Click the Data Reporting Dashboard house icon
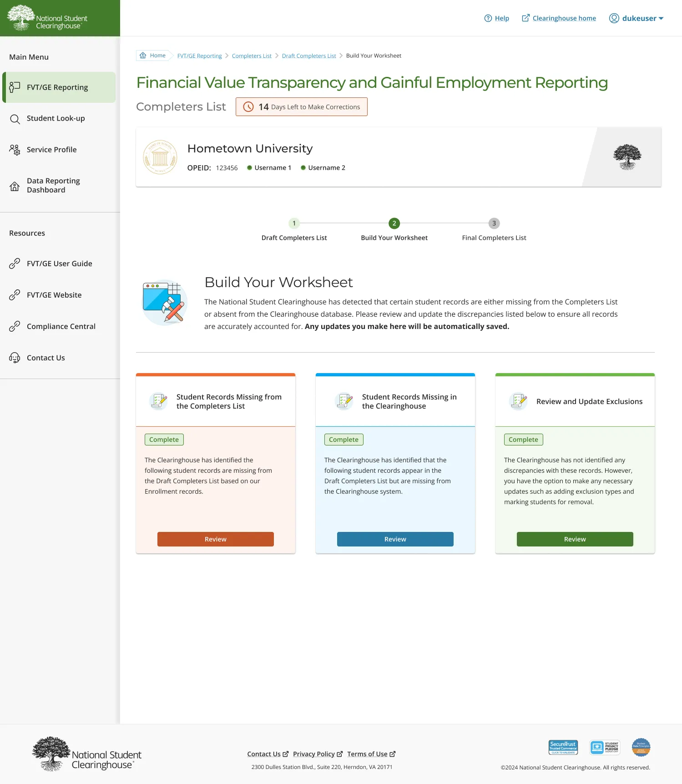The height and width of the screenshot is (784, 682). coord(15,186)
